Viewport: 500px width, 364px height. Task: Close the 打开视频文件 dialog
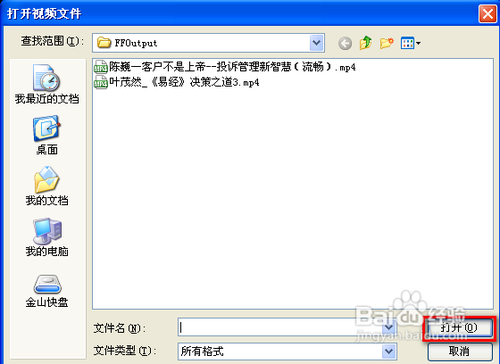pos(488,14)
